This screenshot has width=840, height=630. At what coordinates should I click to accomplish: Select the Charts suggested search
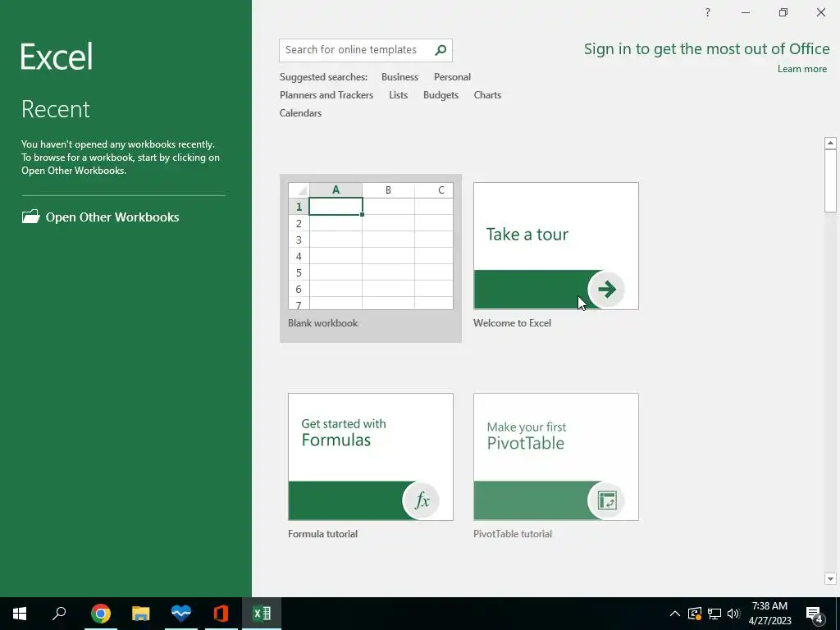(487, 95)
